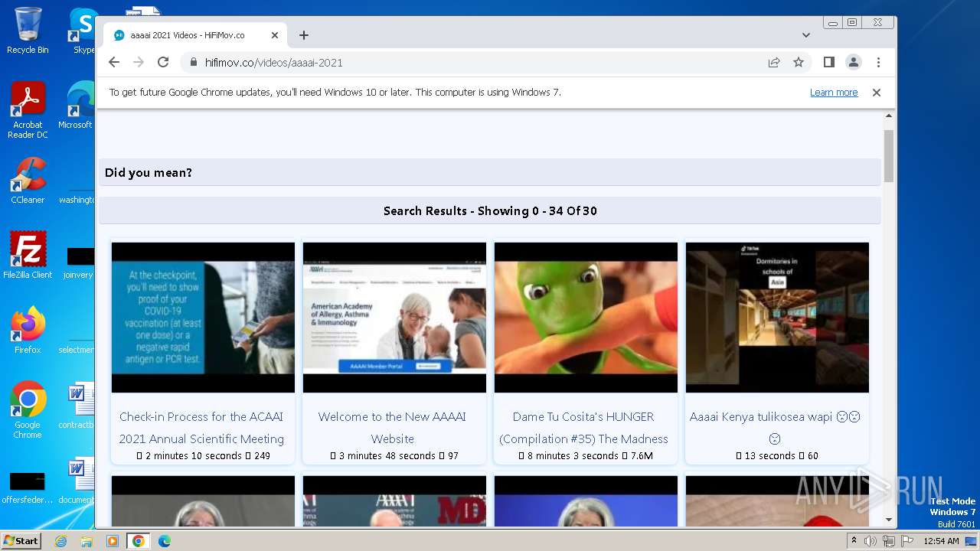Open Check-in Process for the ACAAI title
The image size is (980, 551).
coord(201,428)
